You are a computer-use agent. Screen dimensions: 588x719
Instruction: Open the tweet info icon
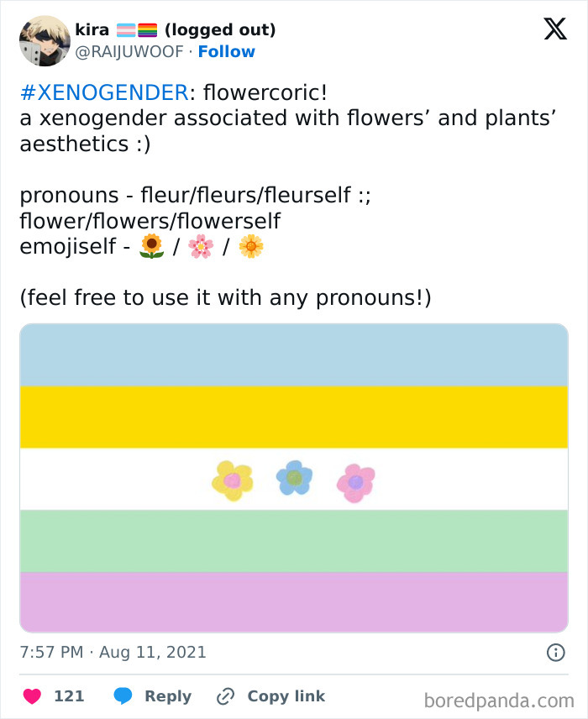(555, 652)
